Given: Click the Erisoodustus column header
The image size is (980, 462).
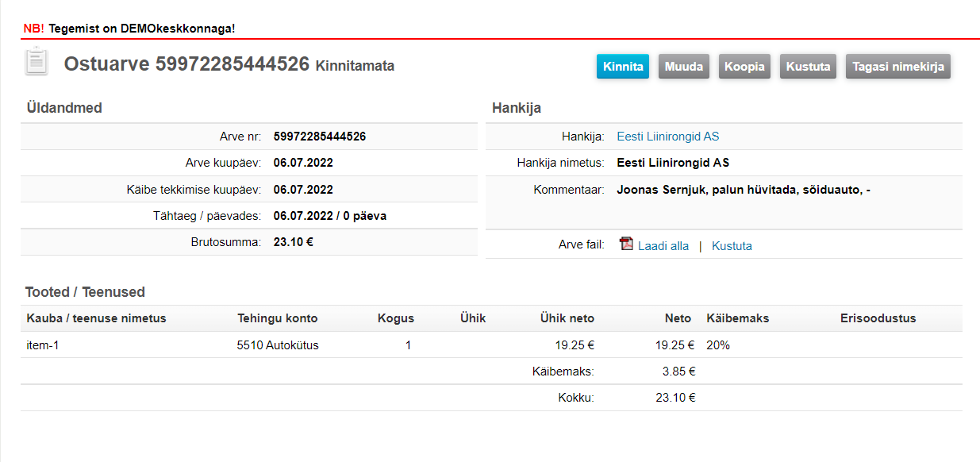Looking at the screenshot, I should click(x=878, y=318).
